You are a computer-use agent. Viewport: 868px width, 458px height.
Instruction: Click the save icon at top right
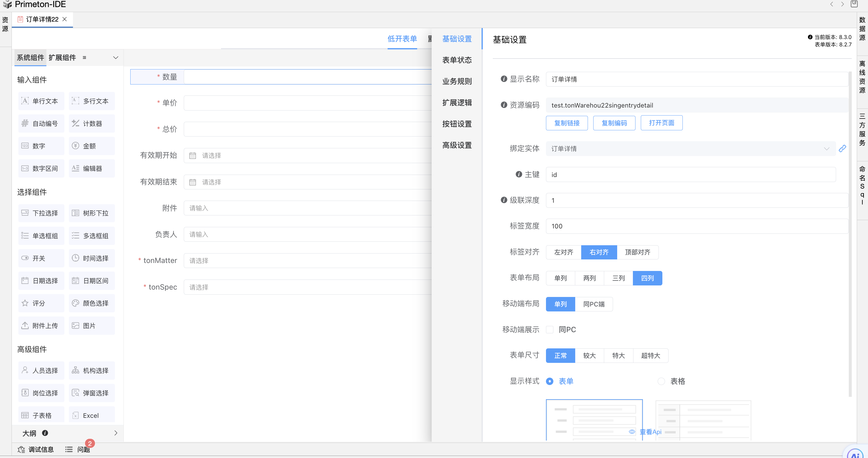[854, 4]
